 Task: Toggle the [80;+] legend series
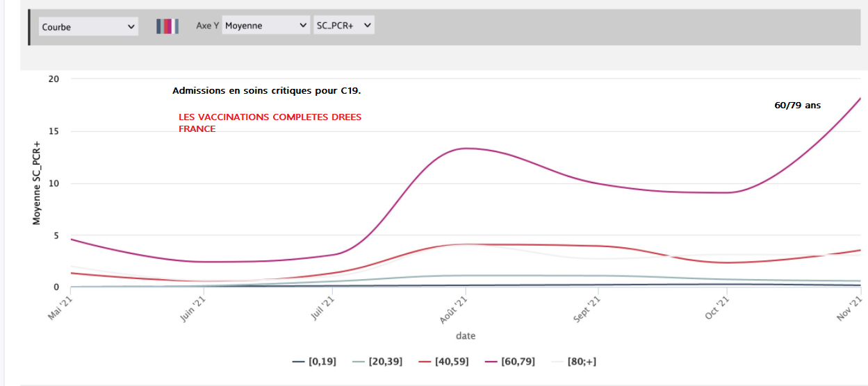tap(573, 362)
